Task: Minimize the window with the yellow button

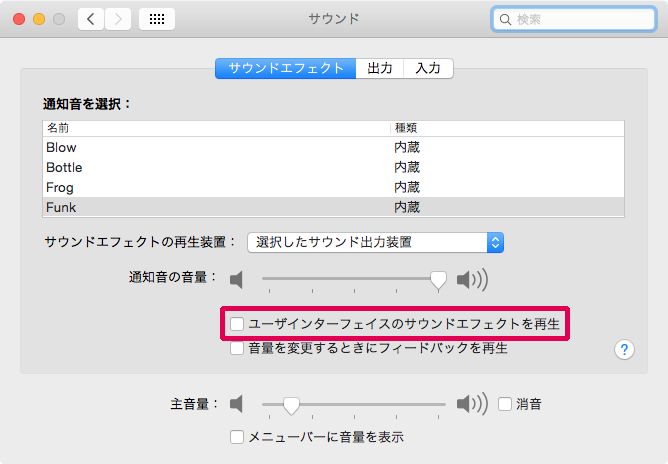Action: (39, 19)
